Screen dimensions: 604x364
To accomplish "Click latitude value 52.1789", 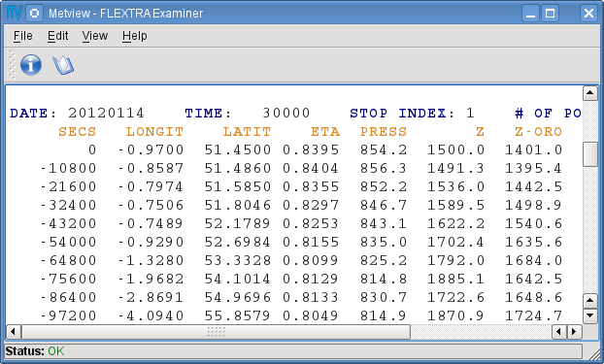I will point(238,224).
